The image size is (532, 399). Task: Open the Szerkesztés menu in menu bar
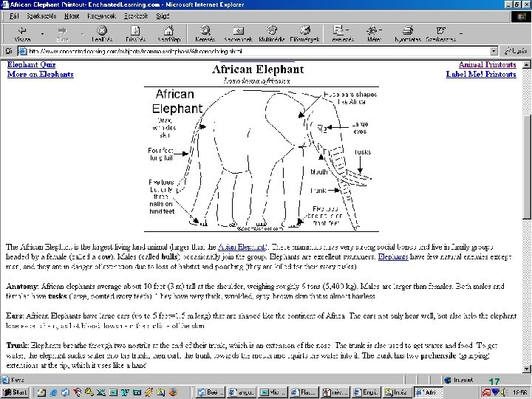41,16
